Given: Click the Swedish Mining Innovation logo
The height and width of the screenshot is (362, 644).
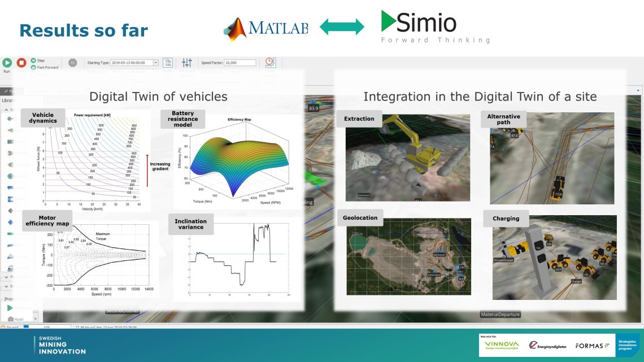Looking at the screenshot, I should pyautogui.click(x=60, y=344).
